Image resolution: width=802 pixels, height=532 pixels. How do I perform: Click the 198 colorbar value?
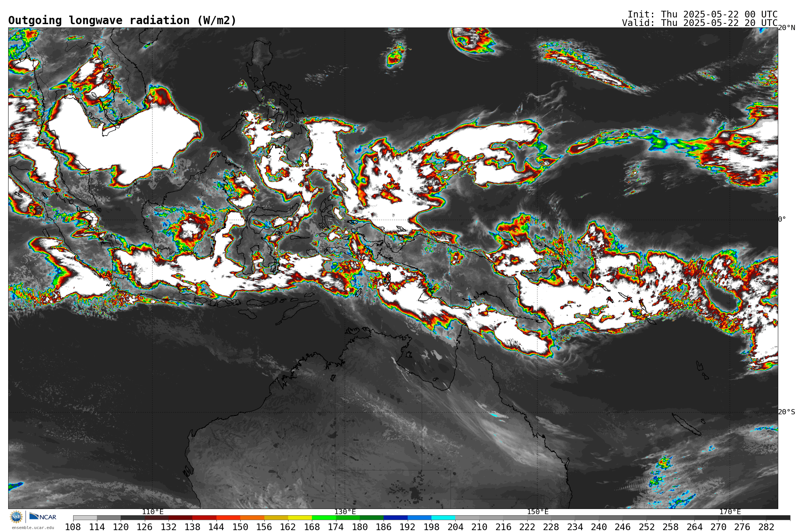tap(431, 527)
